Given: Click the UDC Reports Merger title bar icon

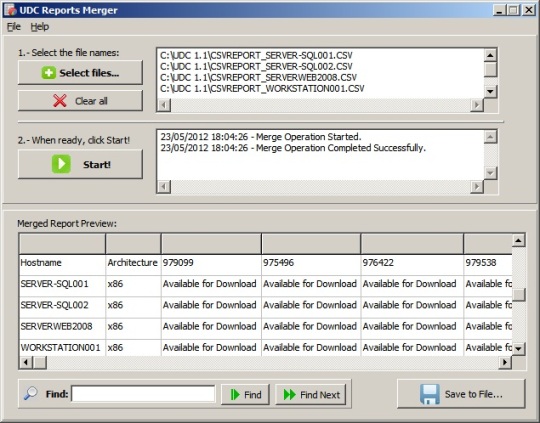Looking at the screenshot, I should coord(10,10).
